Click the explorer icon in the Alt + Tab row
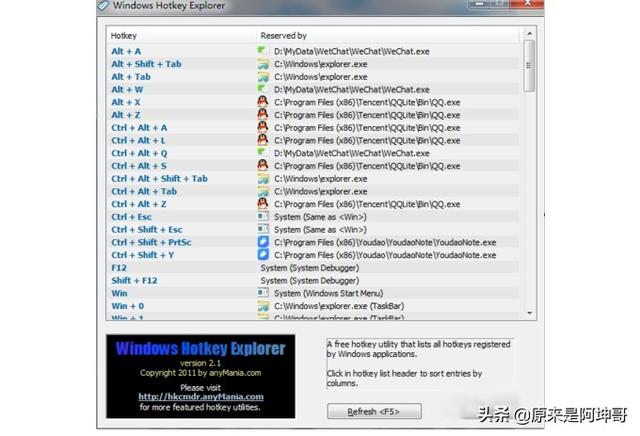This screenshot has width=640, height=436. click(263, 76)
